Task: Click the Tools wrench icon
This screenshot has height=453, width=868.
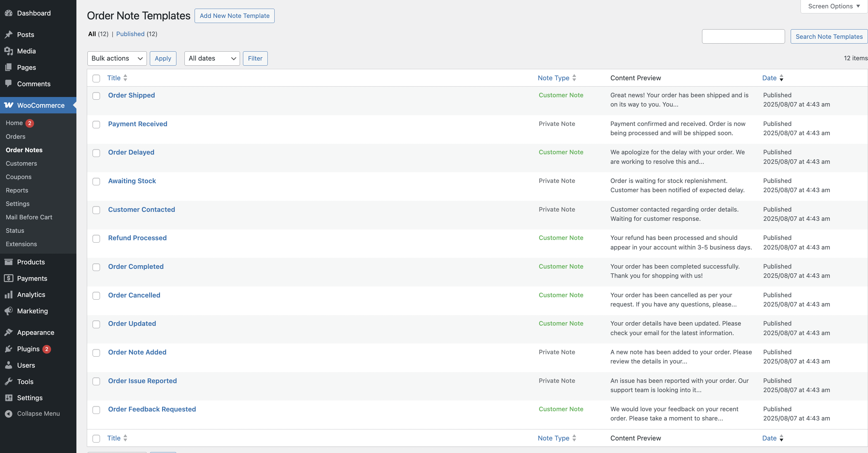Action: [x=8, y=382]
